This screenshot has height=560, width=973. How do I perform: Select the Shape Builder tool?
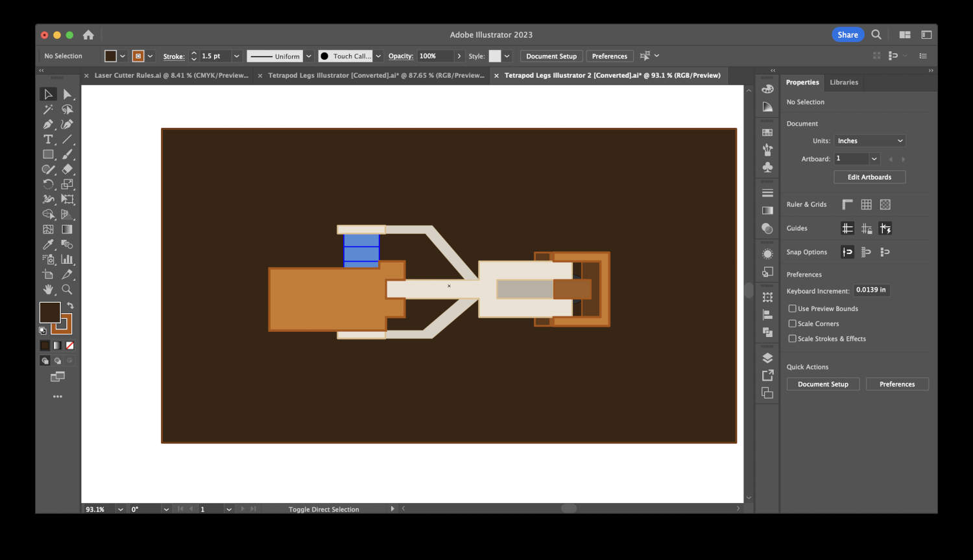pyautogui.click(x=48, y=215)
